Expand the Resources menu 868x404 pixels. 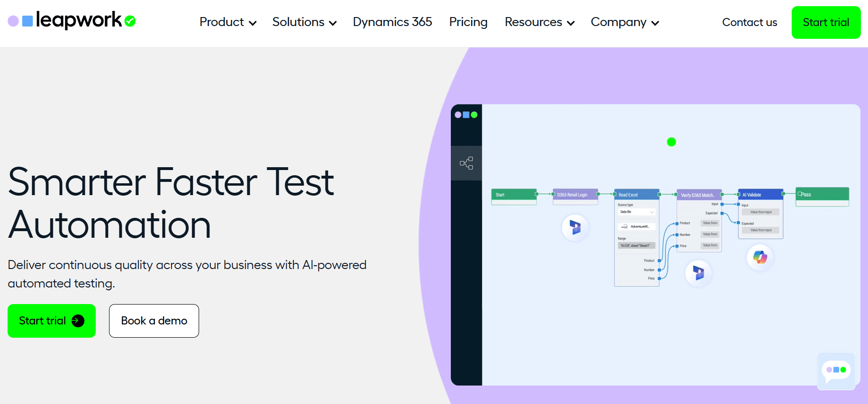click(x=539, y=22)
